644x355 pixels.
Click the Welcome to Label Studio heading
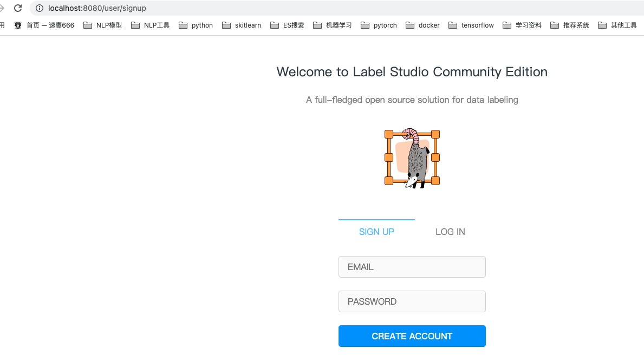pyautogui.click(x=412, y=72)
